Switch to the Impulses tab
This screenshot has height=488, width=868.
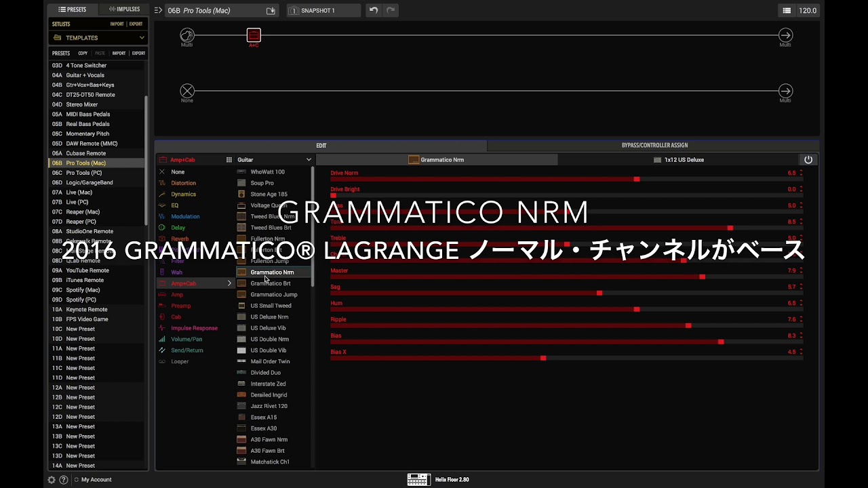click(123, 9)
